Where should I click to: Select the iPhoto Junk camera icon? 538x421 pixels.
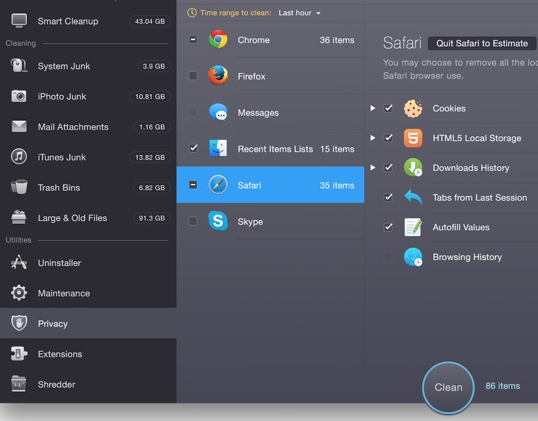(19, 96)
